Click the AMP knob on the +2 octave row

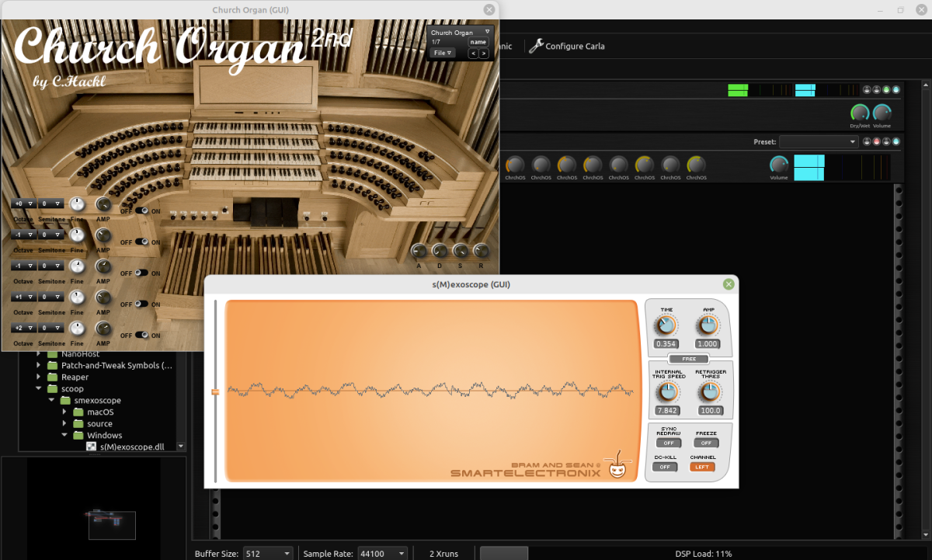click(103, 329)
